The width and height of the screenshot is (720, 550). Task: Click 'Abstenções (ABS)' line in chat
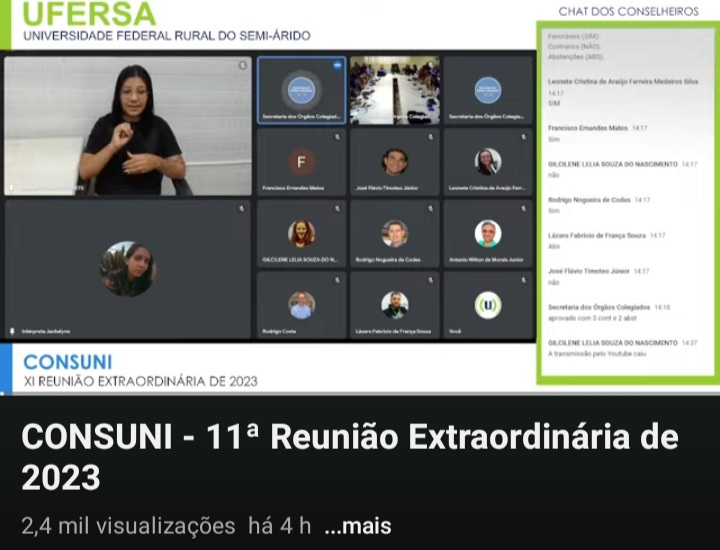point(576,57)
